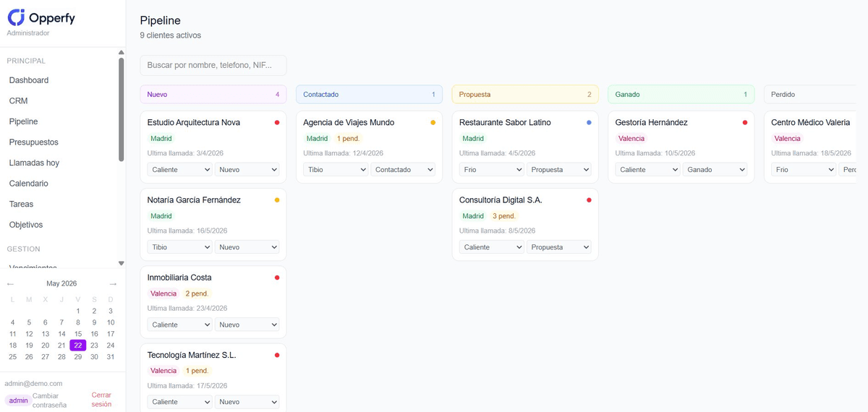The image size is (868, 412).
Task: Go to previous month with left arrow
Action: pos(10,284)
